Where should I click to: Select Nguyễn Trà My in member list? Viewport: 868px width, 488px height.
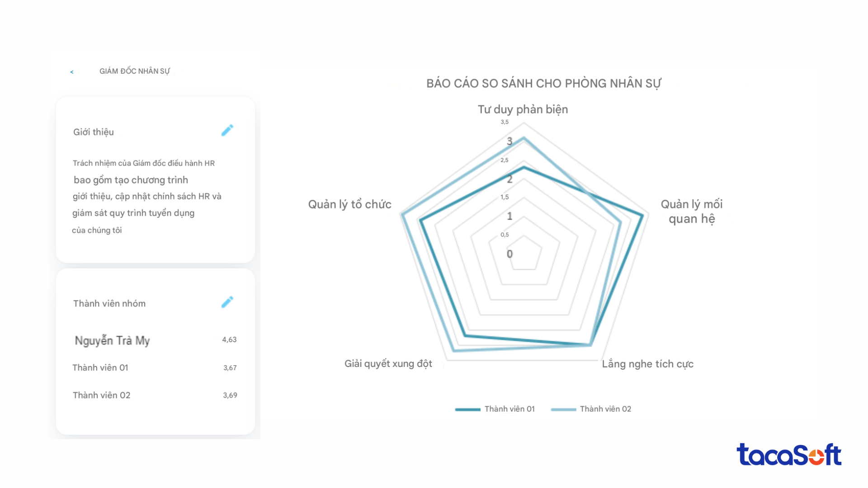pyautogui.click(x=112, y=341)
